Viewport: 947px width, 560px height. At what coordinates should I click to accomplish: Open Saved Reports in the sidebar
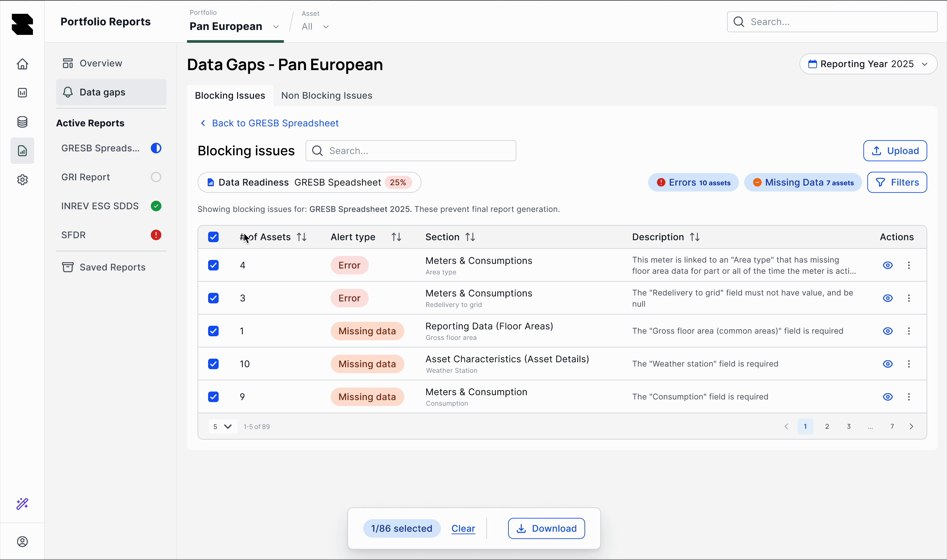tap(111, 267)
